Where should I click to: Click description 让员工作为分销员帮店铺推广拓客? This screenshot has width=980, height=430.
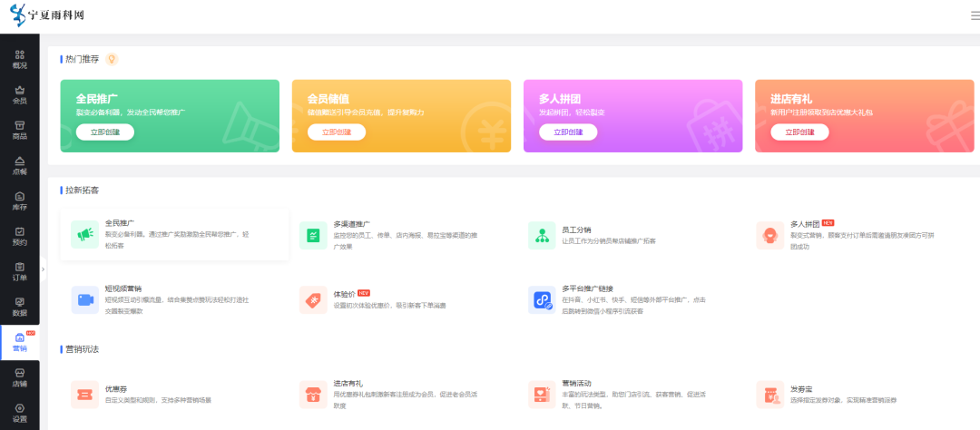609,240
